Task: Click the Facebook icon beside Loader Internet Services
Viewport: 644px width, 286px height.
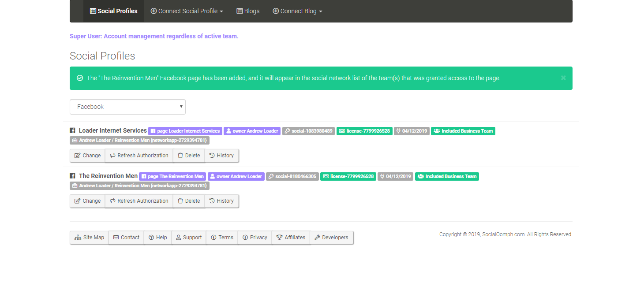Action: pyautogui.click(x=72, y=130)
